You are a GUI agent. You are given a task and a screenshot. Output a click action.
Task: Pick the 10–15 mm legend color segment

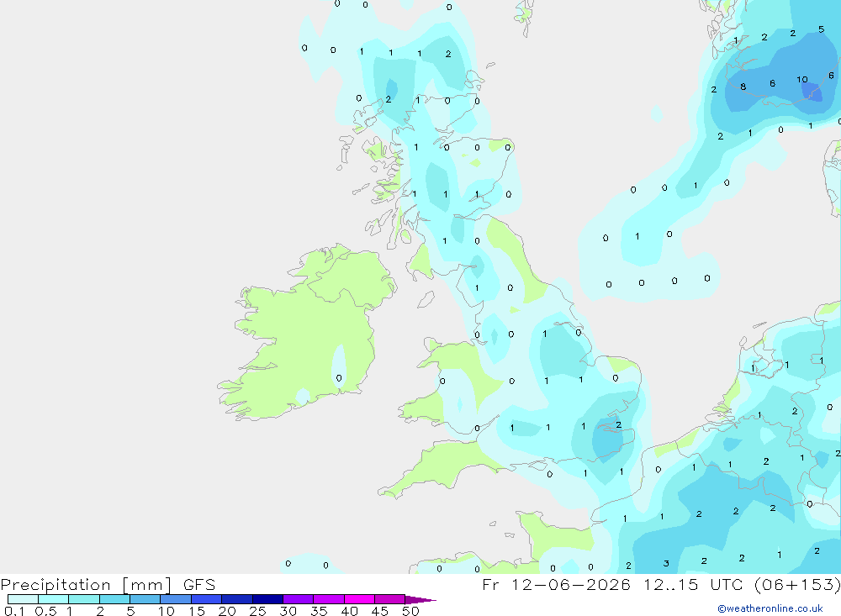tap(176, 599)
